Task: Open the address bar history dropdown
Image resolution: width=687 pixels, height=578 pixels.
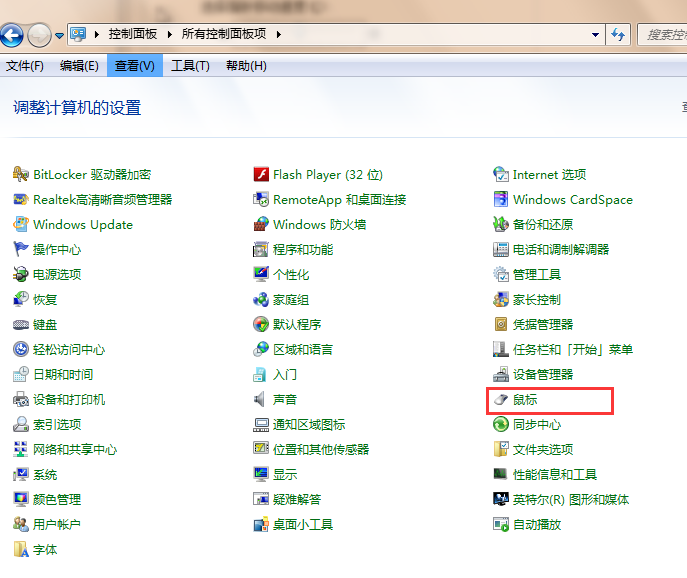Action: [595, 34]
